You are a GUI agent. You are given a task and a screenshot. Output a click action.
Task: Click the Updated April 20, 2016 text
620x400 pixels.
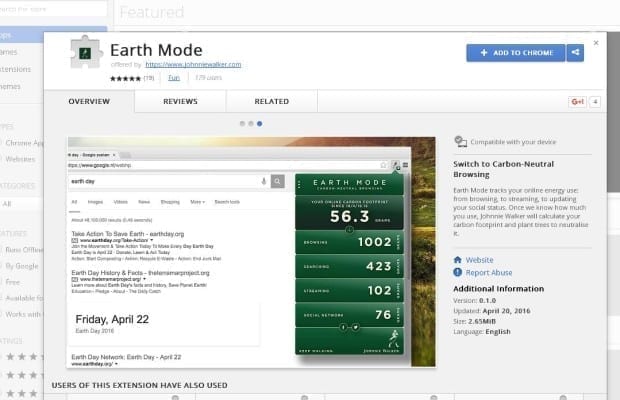(491, 311)
